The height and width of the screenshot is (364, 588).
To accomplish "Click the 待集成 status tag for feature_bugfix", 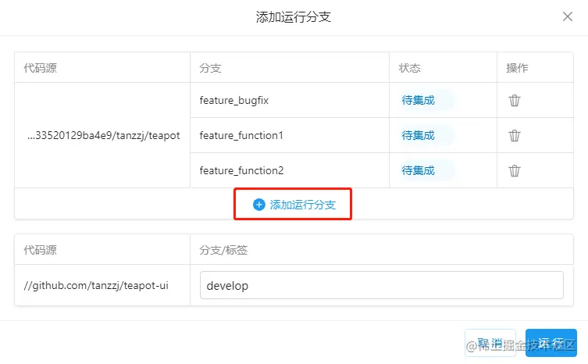I will click(x=426, y=100).
